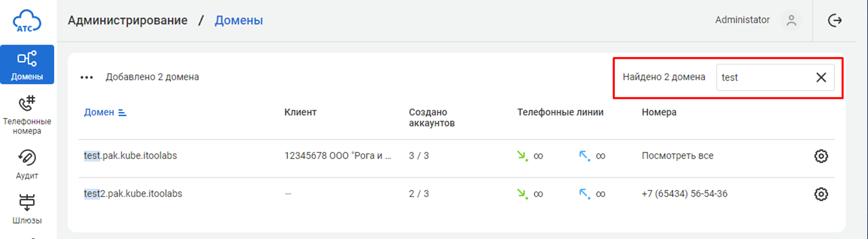This screenshot has height=239, width=868.
Task: Click the phone number +7 (65434) 56-54-36
Action: (684, 194)
